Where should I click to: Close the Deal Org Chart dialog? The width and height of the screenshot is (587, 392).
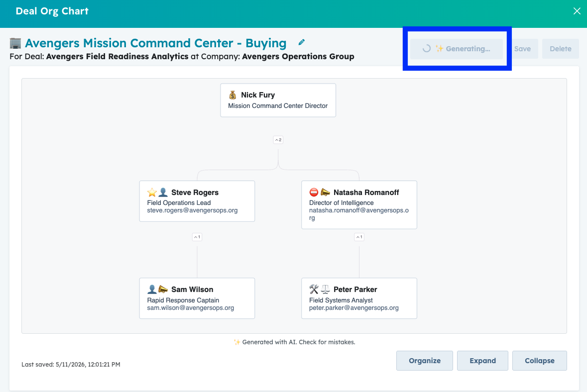pos(577,11)
